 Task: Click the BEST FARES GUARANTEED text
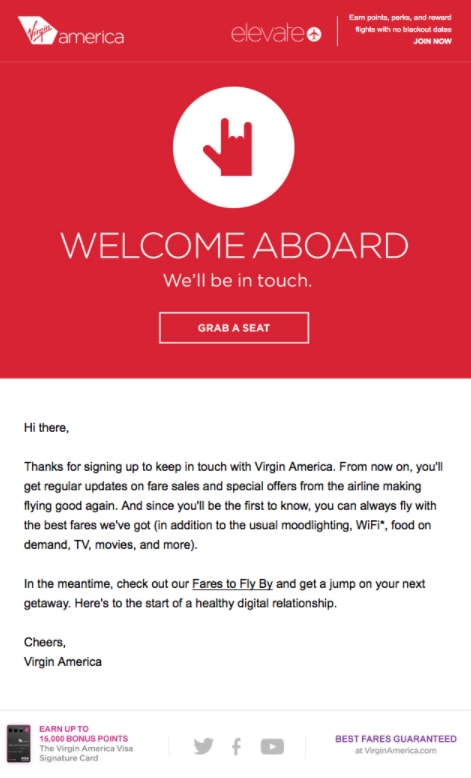[x=396, y=739]
